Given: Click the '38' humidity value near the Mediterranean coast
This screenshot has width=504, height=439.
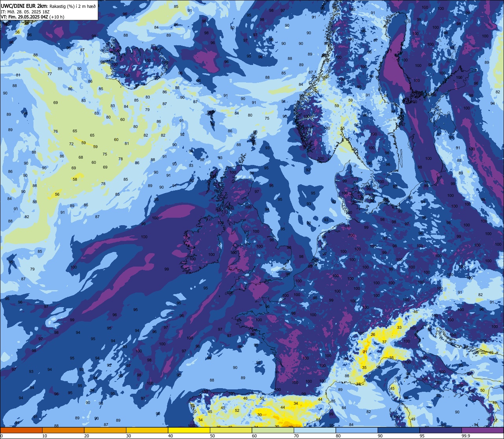Looking at the screenshot, I should point(358,384).
